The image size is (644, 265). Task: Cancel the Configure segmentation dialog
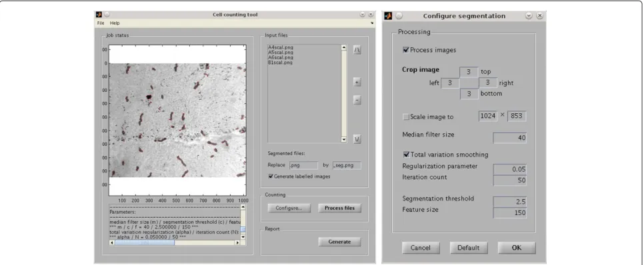pyautogui.click(x=421, y=248)
